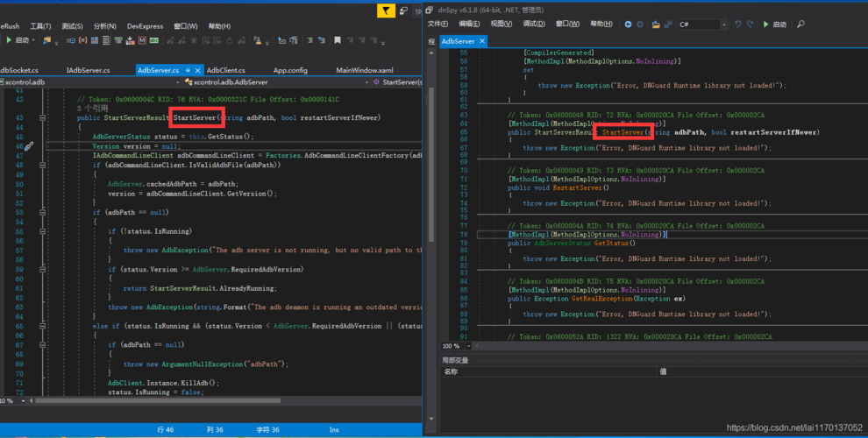Open the DevExpress menu
The width and height of the screenshot is (868, 438).
145,26
